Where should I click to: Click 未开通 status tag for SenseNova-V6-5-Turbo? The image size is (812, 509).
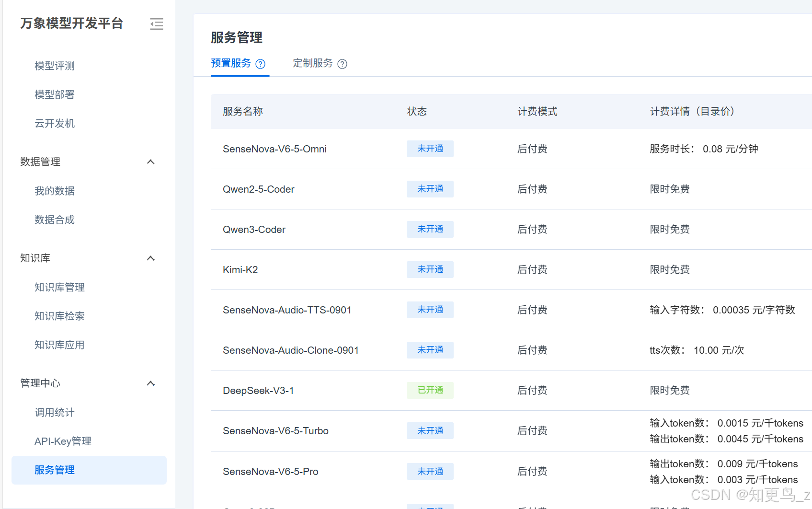(x=430, y=431)
